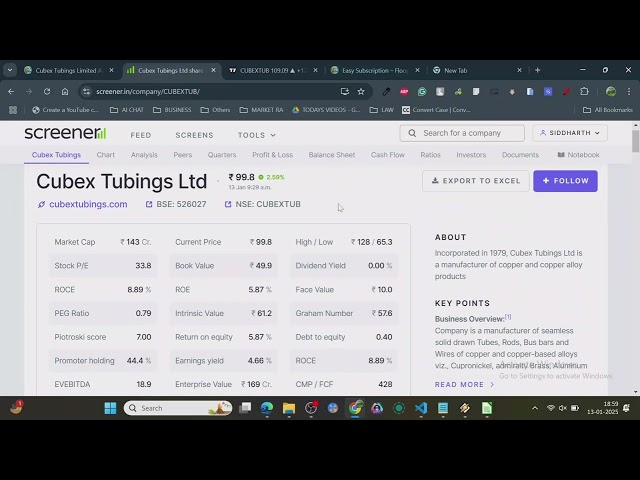Click the page vertical scrollbar thumb

point(636,141)
